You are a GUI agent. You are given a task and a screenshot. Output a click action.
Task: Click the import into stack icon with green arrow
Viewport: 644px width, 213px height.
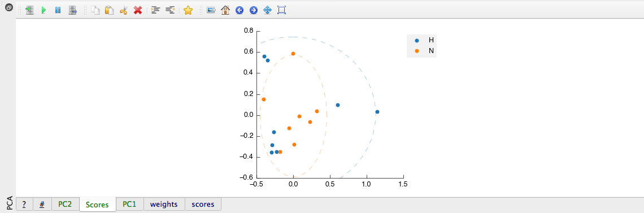pyautogui.click(x=29, y=10)
